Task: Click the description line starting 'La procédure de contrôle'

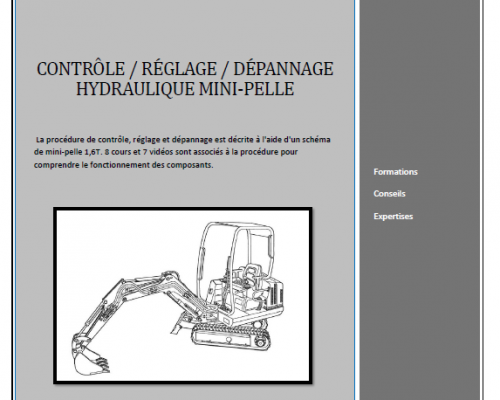Action: pyautogui.click(x=183, y=139)
